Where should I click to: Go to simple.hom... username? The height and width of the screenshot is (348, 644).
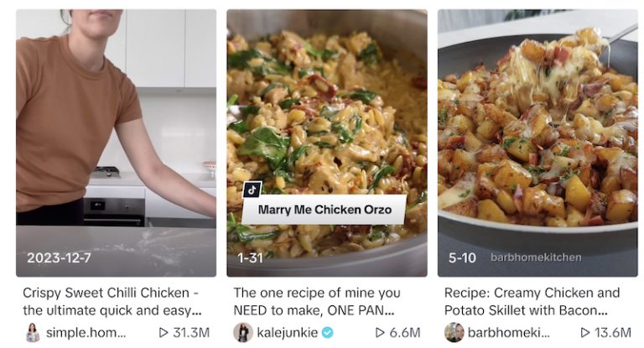pyautogui.click(x=86, y=332)
